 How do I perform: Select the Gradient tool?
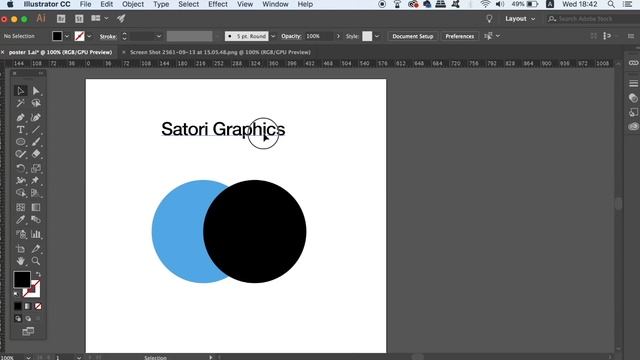(x=36, y=207)
